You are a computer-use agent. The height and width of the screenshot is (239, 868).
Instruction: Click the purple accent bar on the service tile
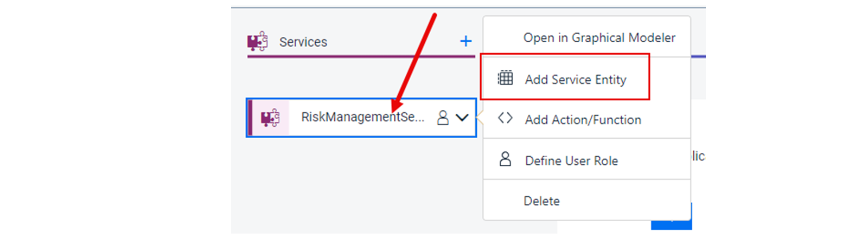coord(250,118)
